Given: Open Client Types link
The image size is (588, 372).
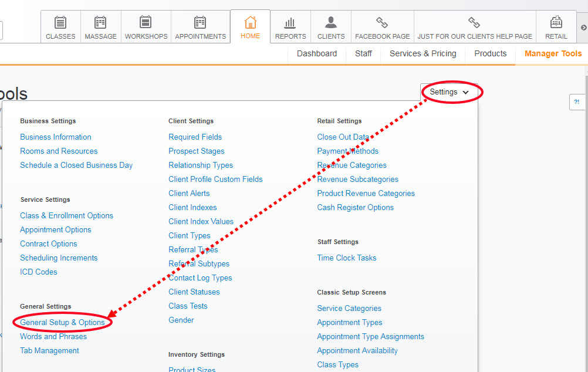Looking at the screenshot, I should 190,236.
